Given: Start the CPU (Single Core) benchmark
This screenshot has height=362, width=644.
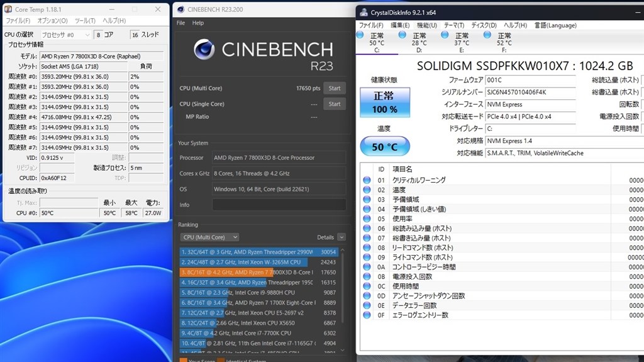Looking at the screenshot, I should 335,104.
